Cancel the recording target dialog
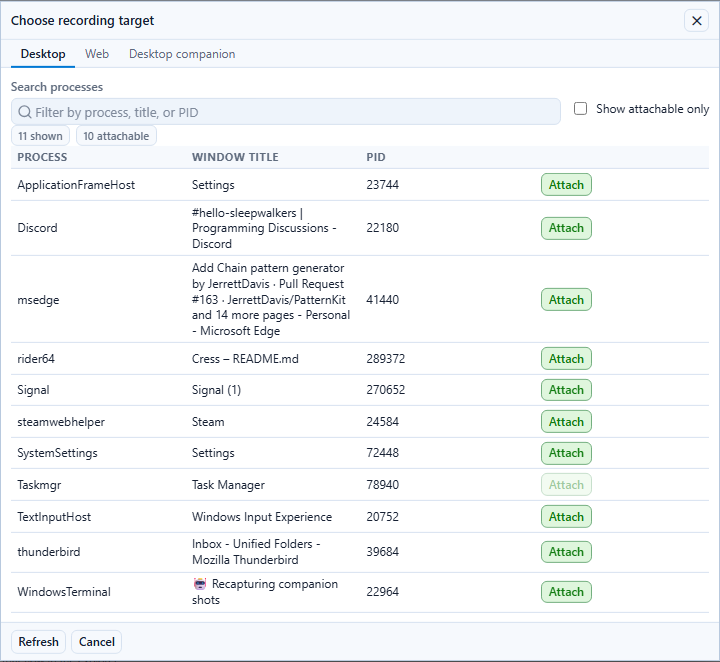This screenshot has width=720, height=662. tap(96, 641)
